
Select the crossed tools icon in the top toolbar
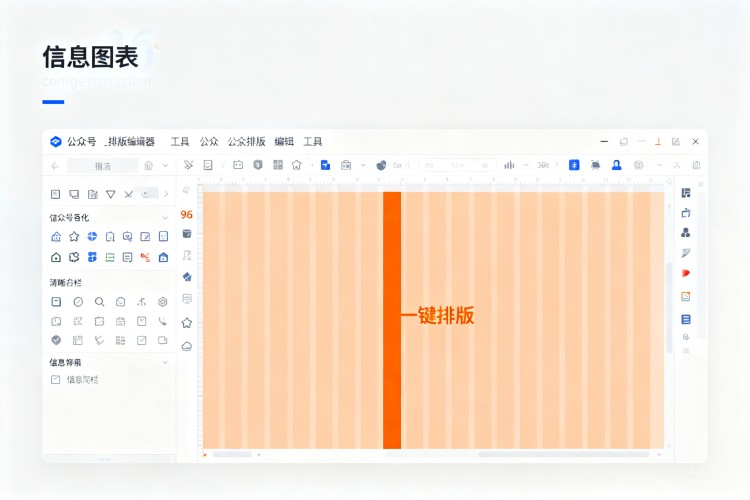(x=188, y=165)
